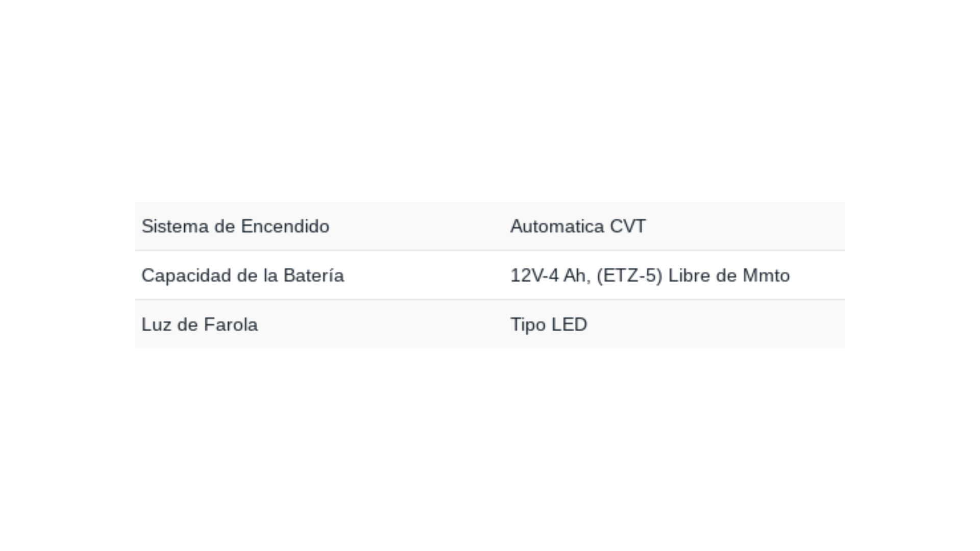Select the 'Tipo LED' value text

coord(549,324)
